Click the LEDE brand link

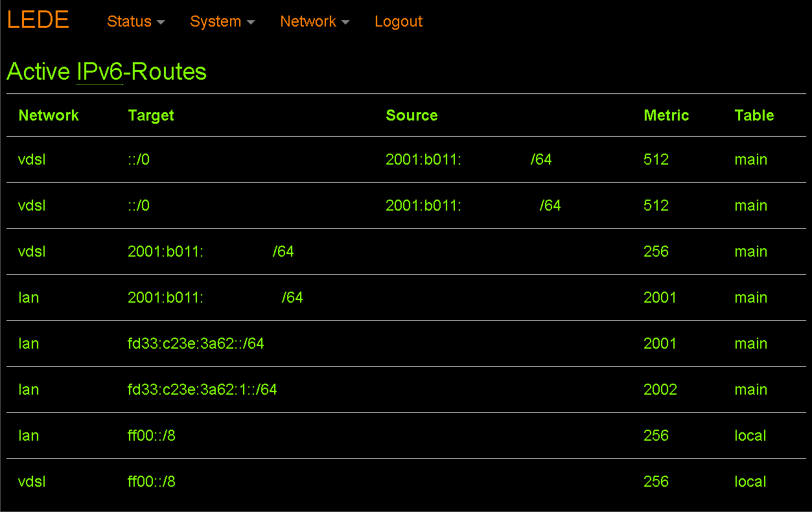coord(38,20)
